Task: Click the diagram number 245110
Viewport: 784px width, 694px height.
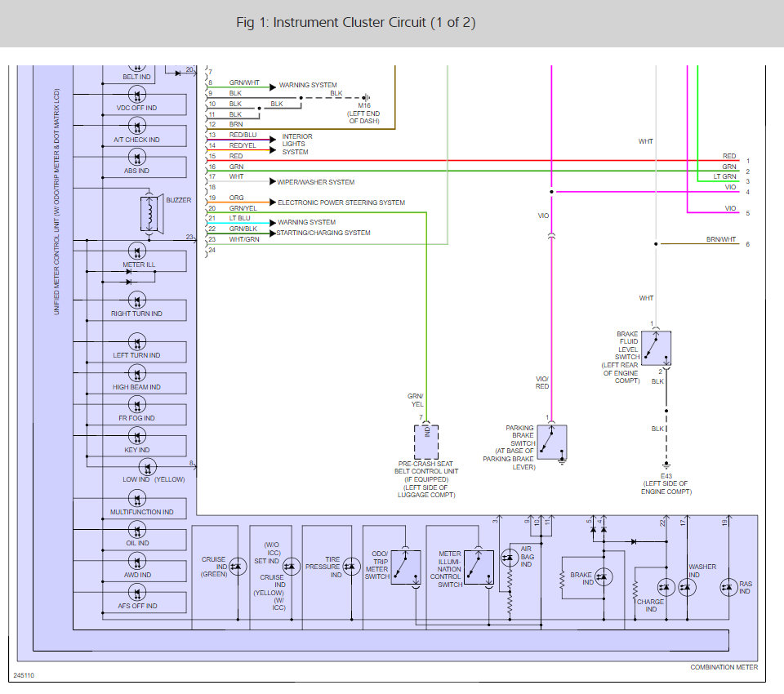Action: click(24, 675)
